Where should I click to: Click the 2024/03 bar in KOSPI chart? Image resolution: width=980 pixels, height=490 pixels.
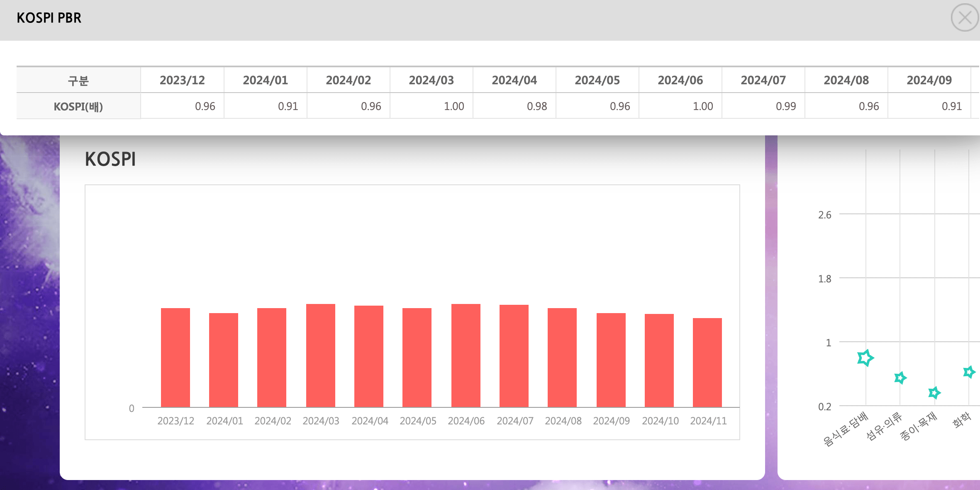(321, 355)
